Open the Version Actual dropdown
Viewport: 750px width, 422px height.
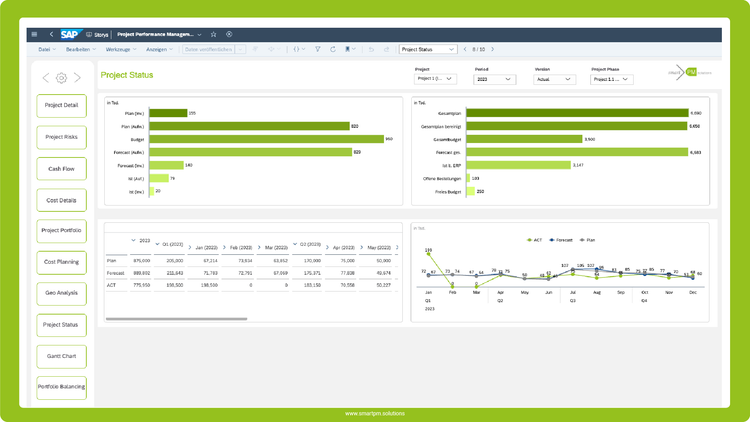pos(553,79)
